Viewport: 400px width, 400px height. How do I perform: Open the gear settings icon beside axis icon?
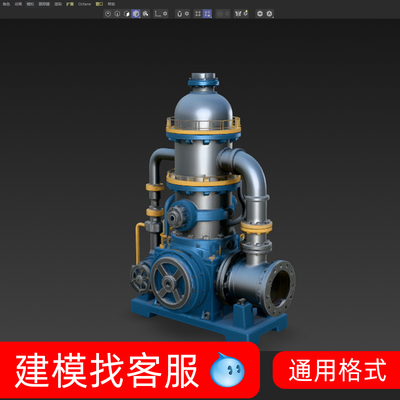pos(165,14)
